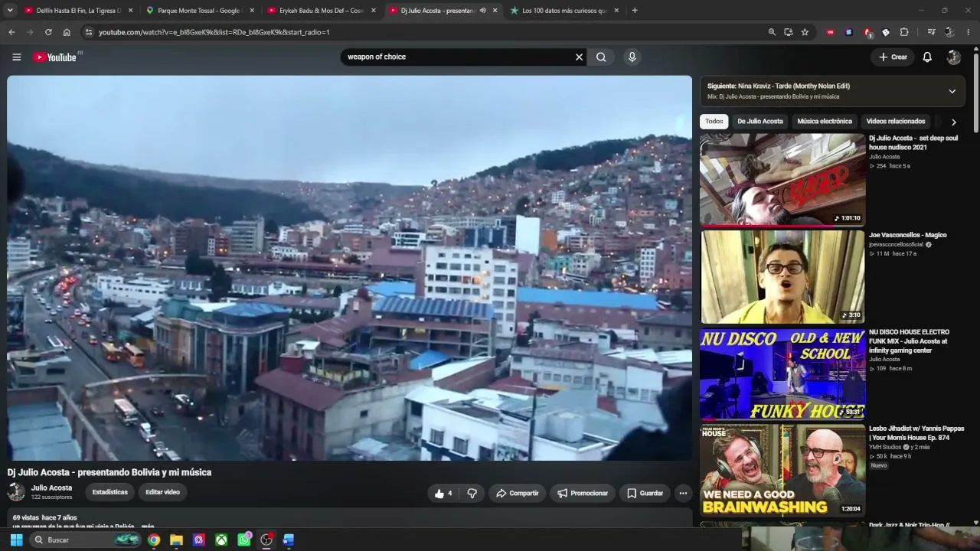
Task: Open the Joe Vasconcellos - Magico thumbnail
Action: coord(782,277)
